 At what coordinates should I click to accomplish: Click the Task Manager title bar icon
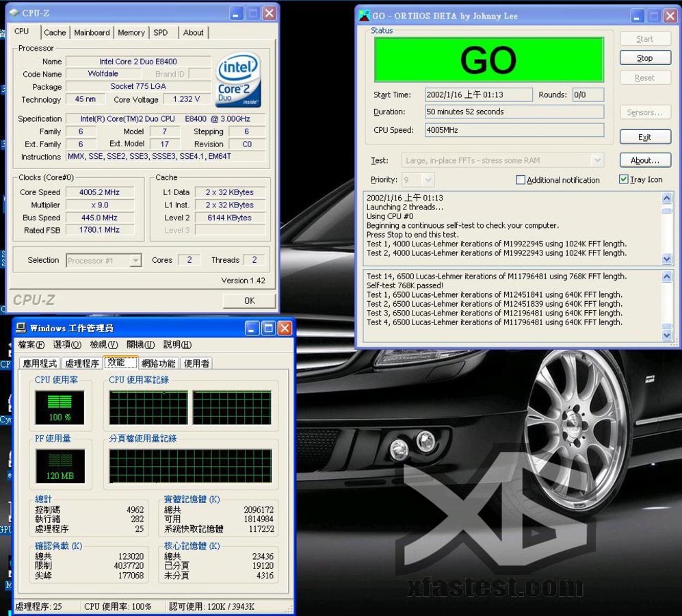21,328
